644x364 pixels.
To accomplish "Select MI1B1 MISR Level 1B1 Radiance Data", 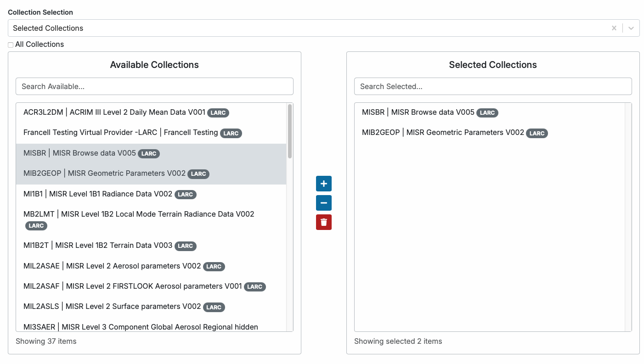I will [x=97, y=194].
